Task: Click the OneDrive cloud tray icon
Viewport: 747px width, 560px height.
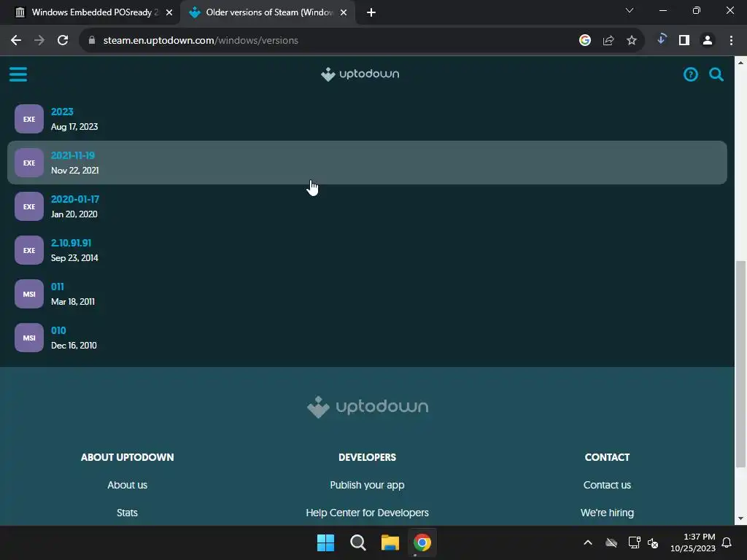Action: [611, 542]
